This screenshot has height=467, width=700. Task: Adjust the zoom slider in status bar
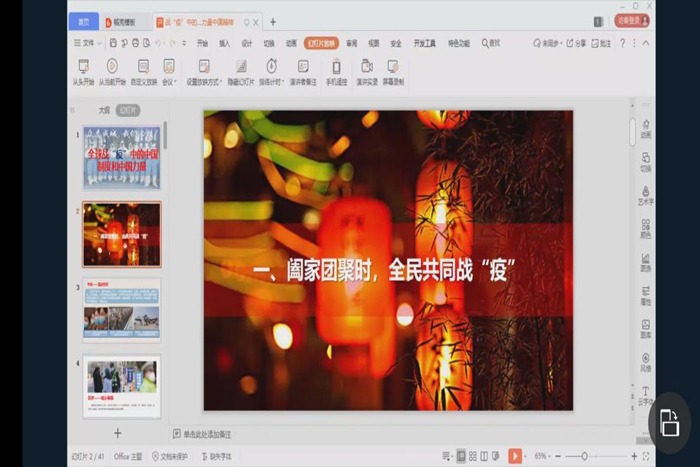[x=584, y=456]
